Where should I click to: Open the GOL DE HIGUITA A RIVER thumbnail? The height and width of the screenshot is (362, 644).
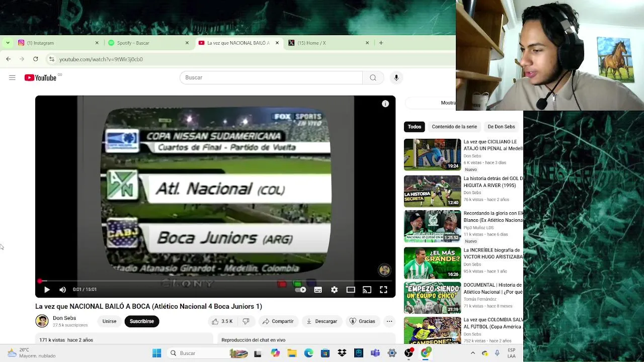point(432,191)
